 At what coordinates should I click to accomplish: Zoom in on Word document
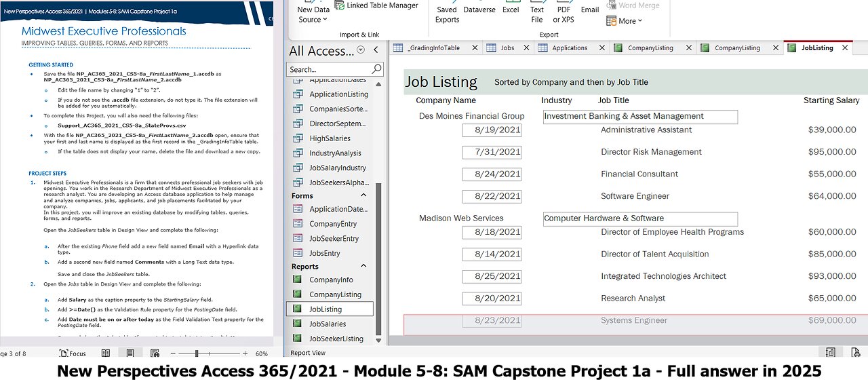244,353
